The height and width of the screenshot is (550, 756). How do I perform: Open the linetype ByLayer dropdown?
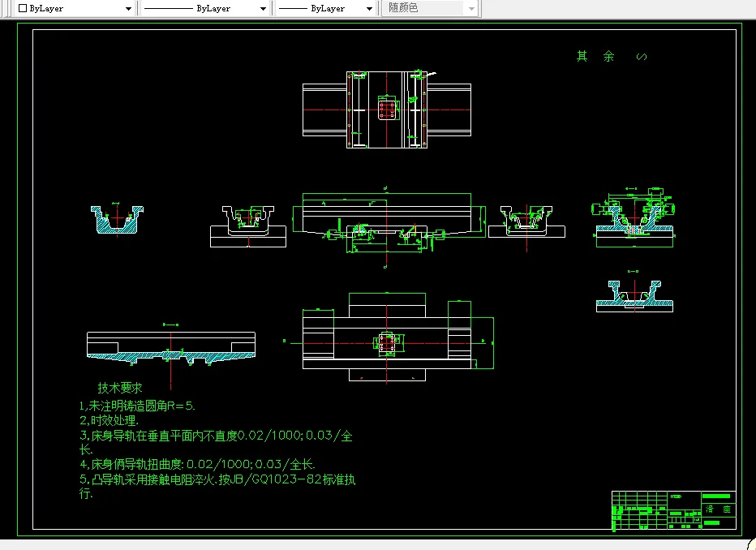click(x=205, y=8)
